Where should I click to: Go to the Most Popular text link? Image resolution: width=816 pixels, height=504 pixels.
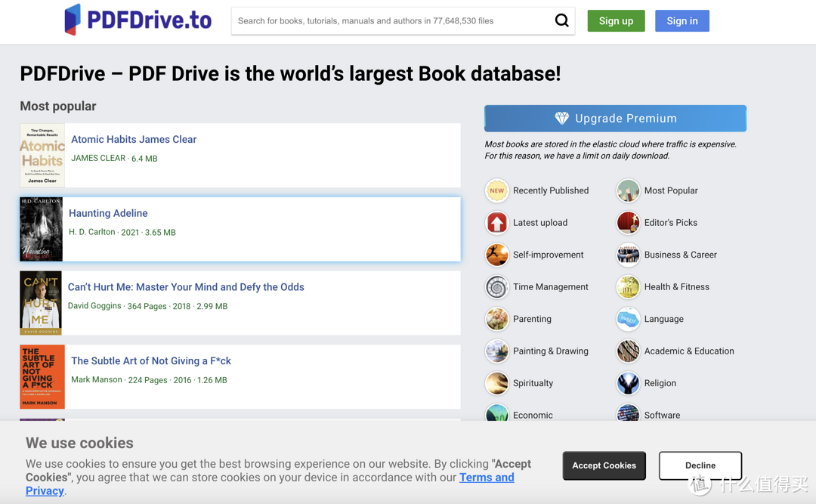[x=671, y=190]
